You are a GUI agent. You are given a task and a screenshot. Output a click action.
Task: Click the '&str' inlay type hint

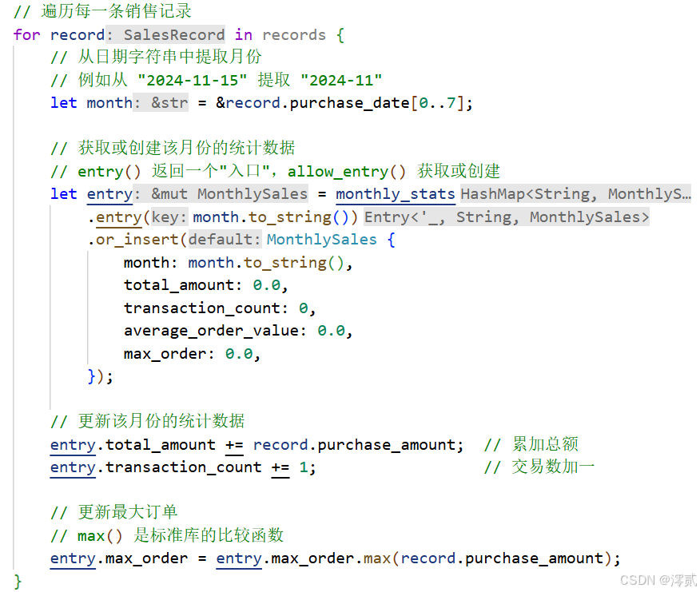(169, 103)
